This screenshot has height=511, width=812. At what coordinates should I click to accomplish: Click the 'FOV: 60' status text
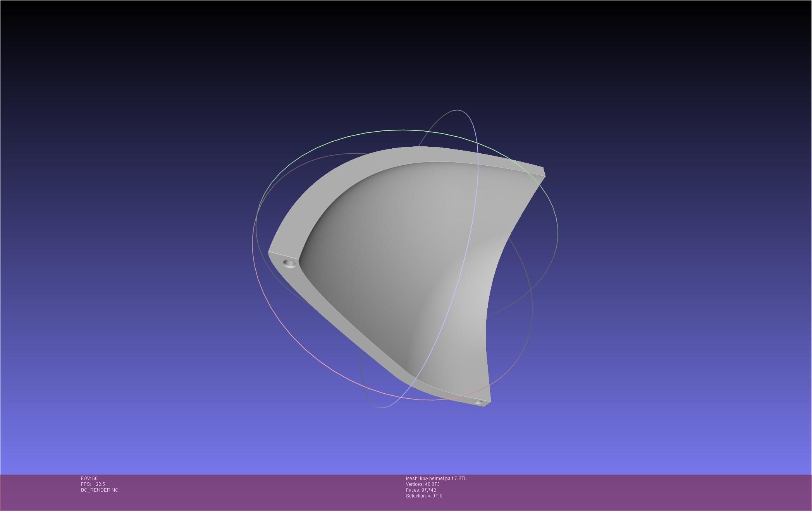click(x=89, y=478)
